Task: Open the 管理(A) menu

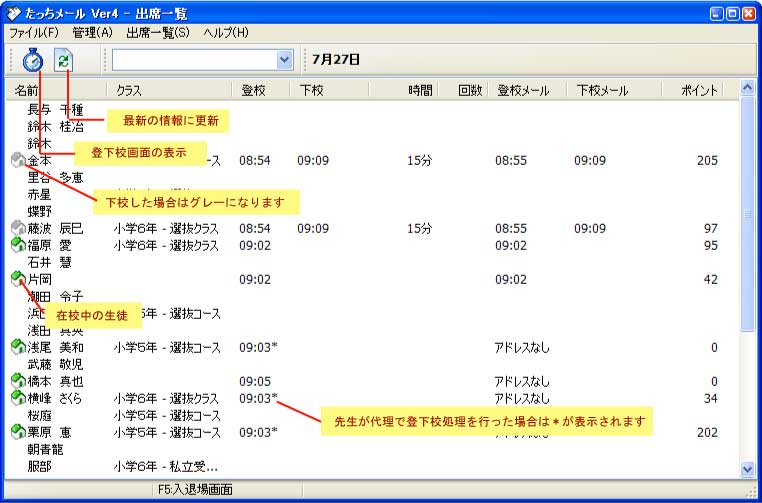Action: tap(92, 33)
